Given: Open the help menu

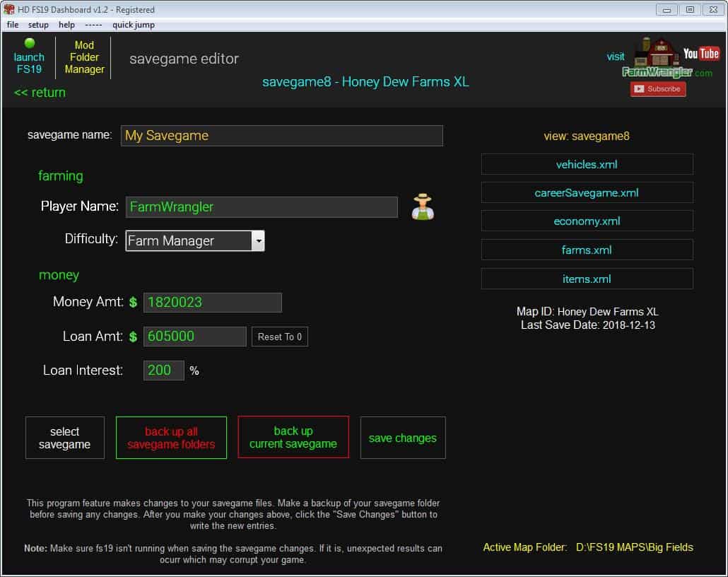Looking at the screenshot, I should tap(66, 25).
